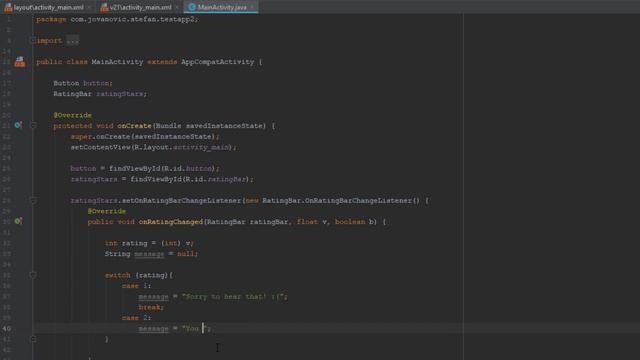
Task: Click AppCompatActivity in the class declaration
Action: [218, 62]
